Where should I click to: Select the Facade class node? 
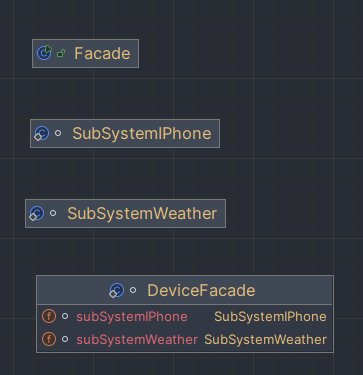85,53
